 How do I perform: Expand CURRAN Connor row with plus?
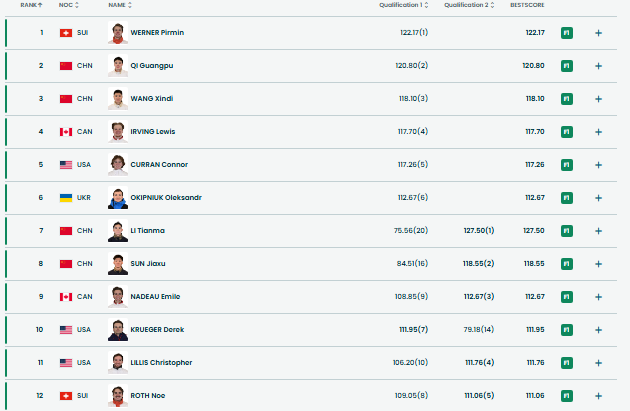point(598,165)
